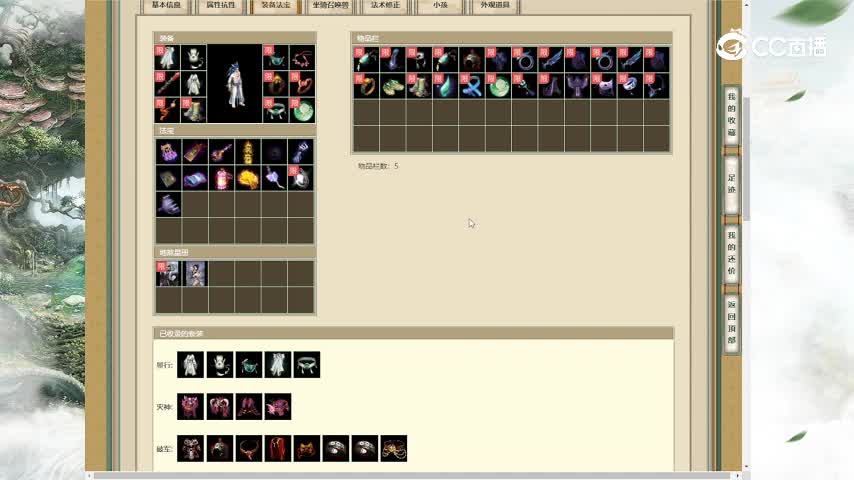Select the character figure portrait
Image resolution: width=854 pixels, height=480 pixels.
pyautogui.click(x=235, y=83)
